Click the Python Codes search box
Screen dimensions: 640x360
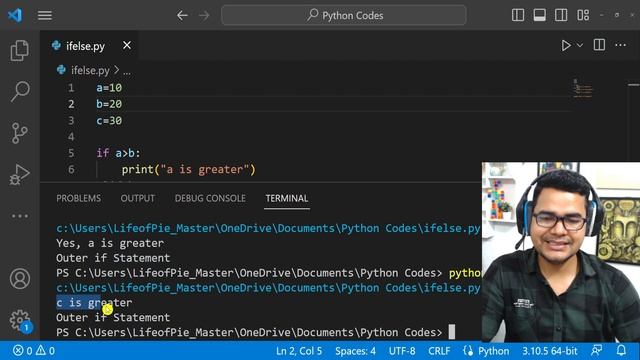(x=344, y=16)
